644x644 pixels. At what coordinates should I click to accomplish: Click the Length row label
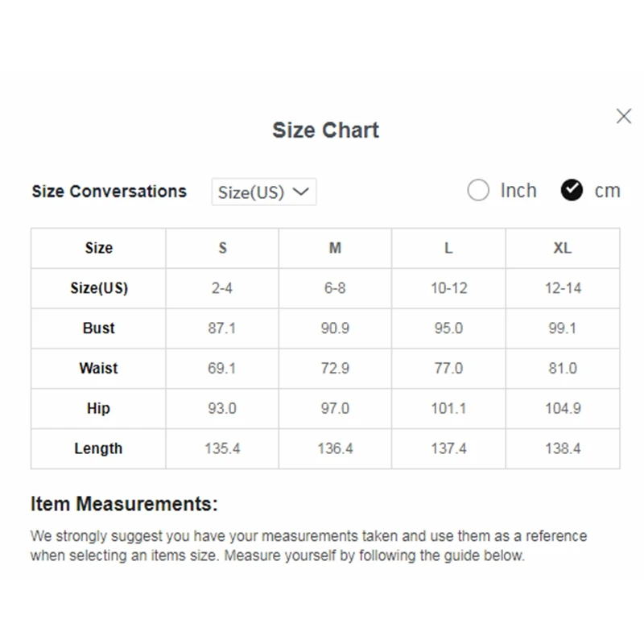pyautogui.click(x=98, y=449)
